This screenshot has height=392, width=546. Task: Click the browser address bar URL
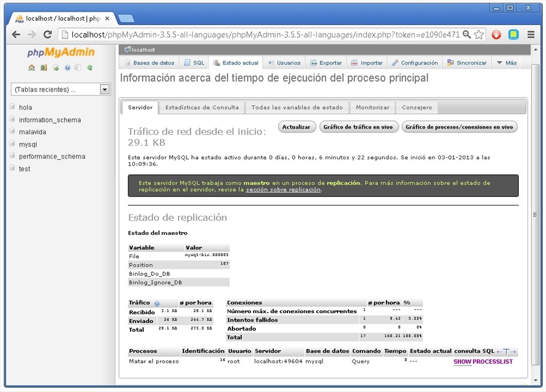click(266, 35)
